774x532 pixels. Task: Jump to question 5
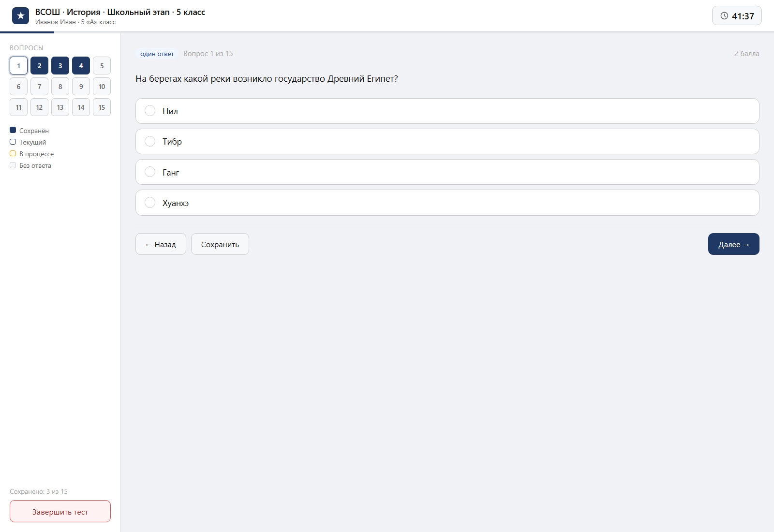102,66
